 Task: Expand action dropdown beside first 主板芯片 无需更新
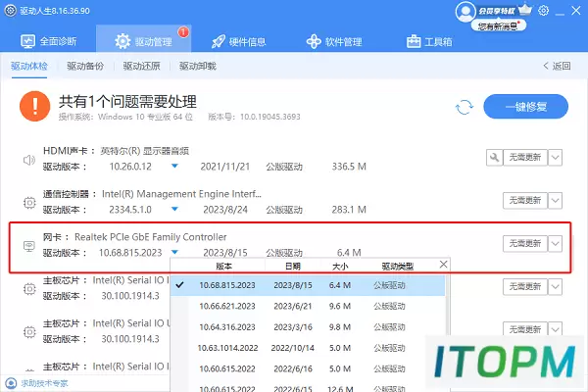click(x=555, y=286)
